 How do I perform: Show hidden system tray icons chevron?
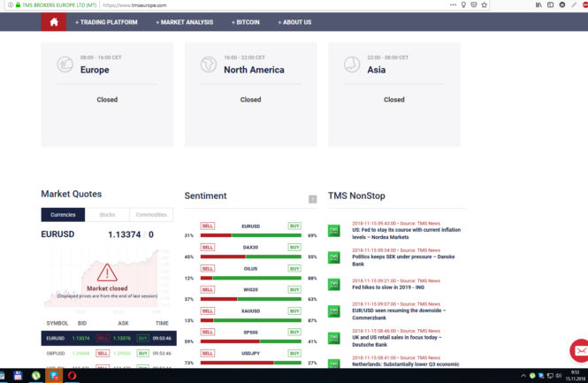[x=523, y=376]
